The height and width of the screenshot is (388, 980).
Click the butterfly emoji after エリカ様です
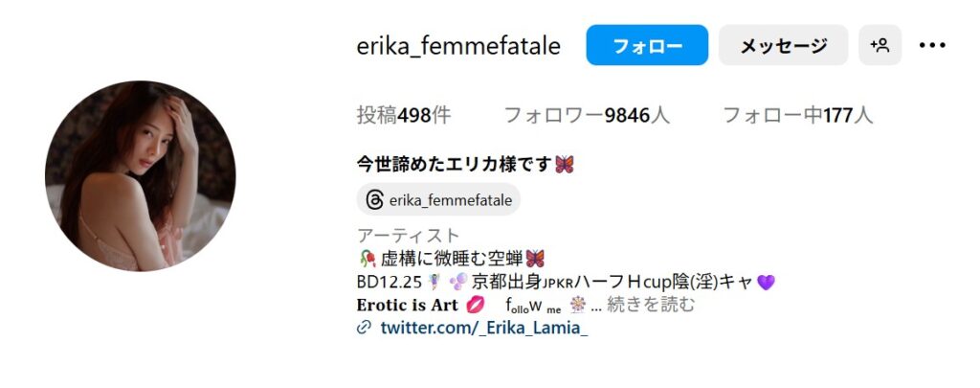[565, 165]
